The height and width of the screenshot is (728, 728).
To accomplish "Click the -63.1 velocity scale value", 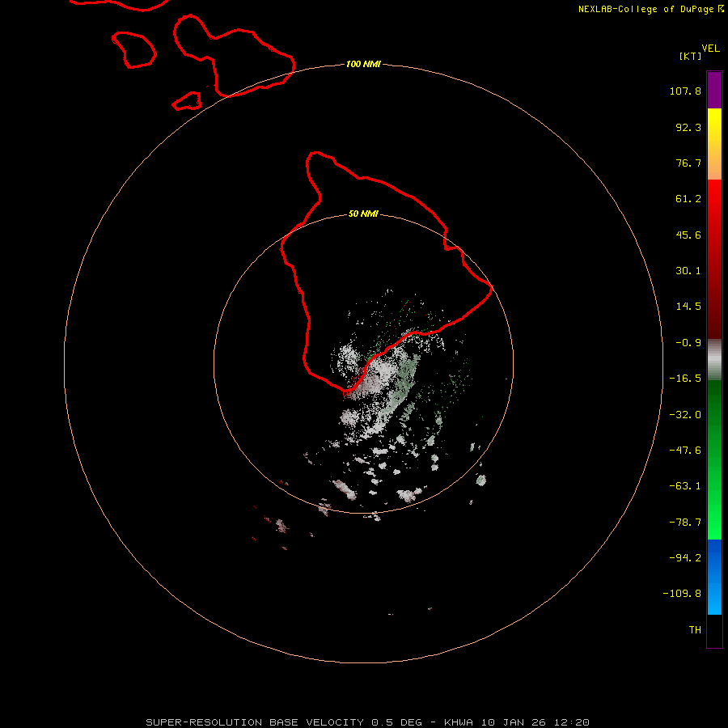I will pyautogui.click(x=685, y=486).
